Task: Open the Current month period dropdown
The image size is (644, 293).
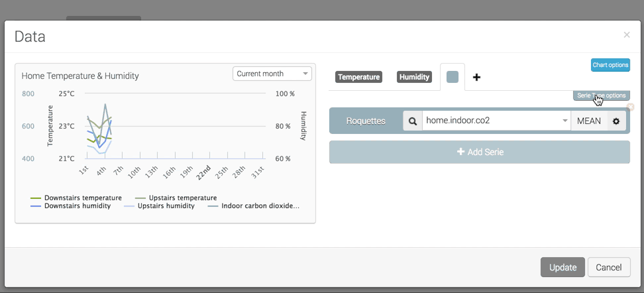Action: coord(272,74)
